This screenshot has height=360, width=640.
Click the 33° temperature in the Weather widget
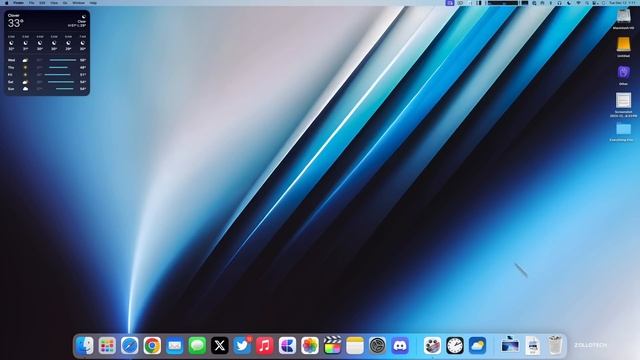pos(16,23)
